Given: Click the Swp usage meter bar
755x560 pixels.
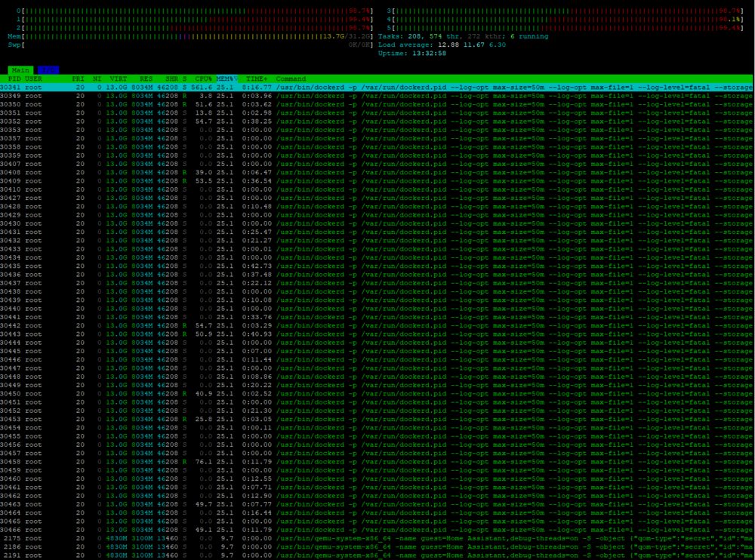Looking at the screenshot, I should (191, 45).
